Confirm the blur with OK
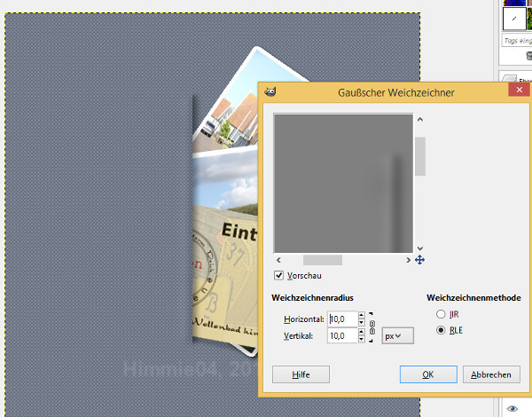The width and height of the screenshot is (532, 417). pos(428,374)
